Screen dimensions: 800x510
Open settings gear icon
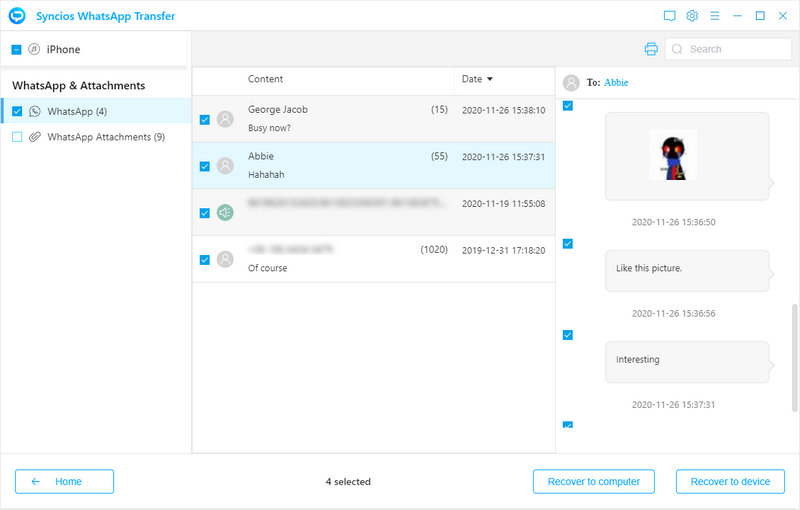click(692, 16)
